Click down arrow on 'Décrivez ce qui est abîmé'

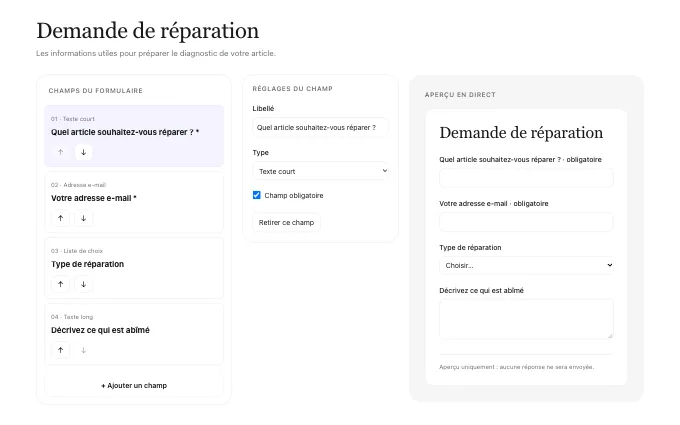[83, 350]
